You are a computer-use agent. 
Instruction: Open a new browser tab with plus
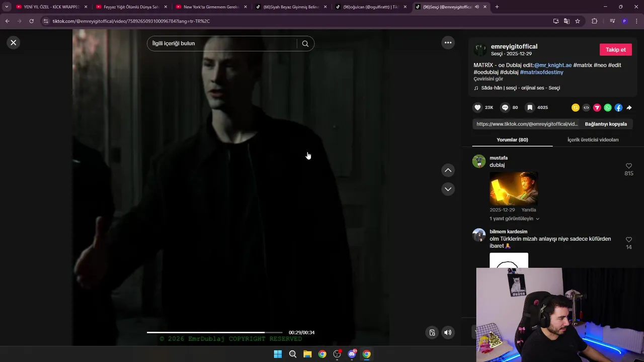[x=497, y=7]
